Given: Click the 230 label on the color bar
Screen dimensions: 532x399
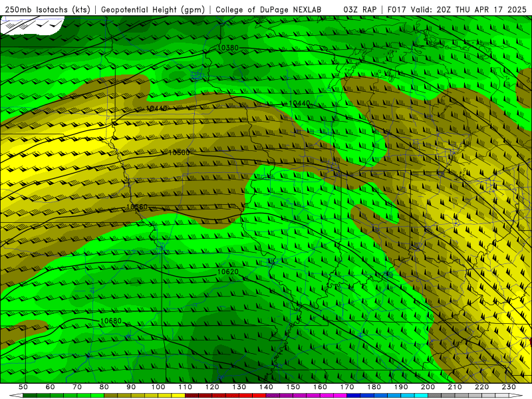Looking at the screenshot, I should point(509,387).
